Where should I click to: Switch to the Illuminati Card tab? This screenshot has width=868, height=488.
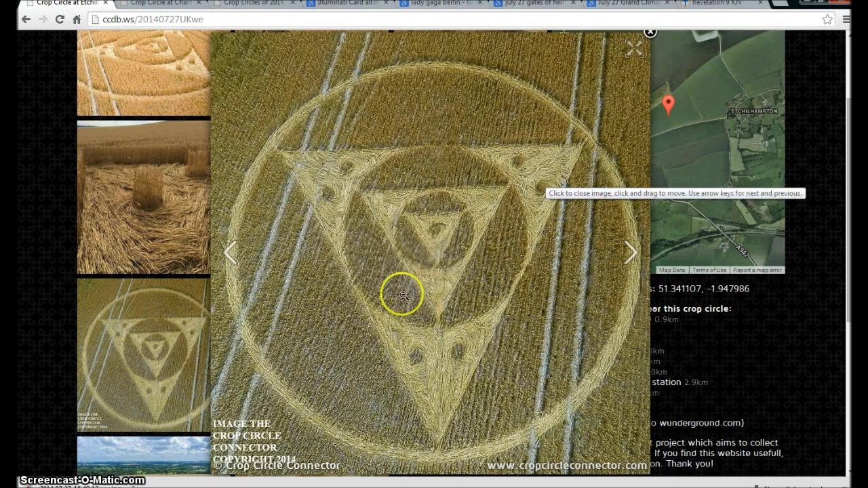(x=347, y=3)
